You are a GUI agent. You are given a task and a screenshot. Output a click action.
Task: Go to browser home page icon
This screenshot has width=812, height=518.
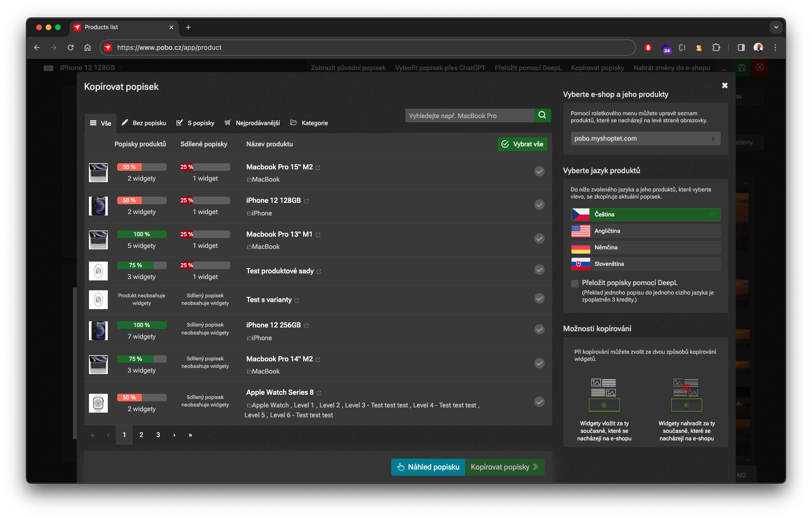tap(88, 48)
